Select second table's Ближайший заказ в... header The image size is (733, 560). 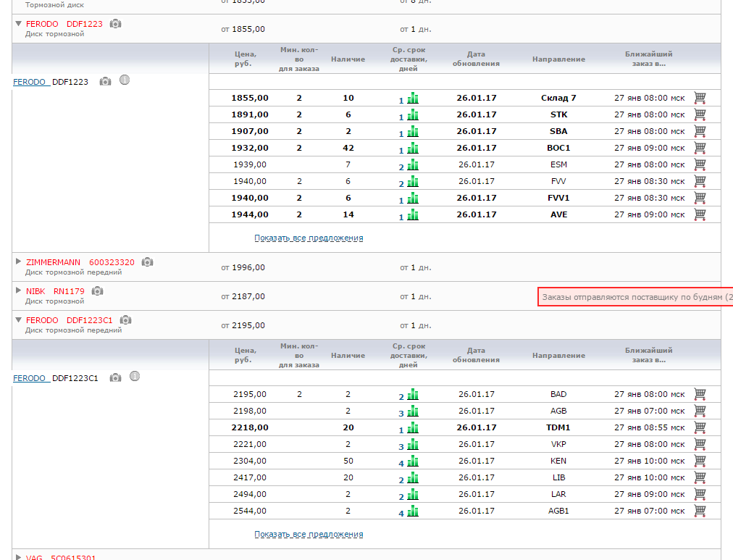click(649, 355)
